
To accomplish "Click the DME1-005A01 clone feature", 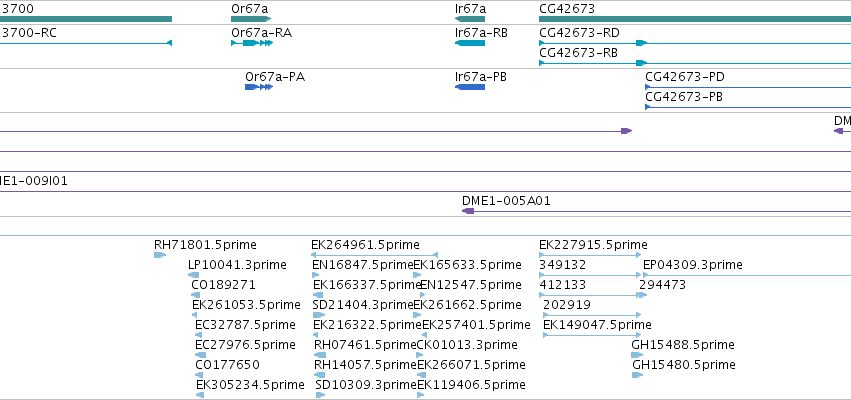I will pos(656,211).
